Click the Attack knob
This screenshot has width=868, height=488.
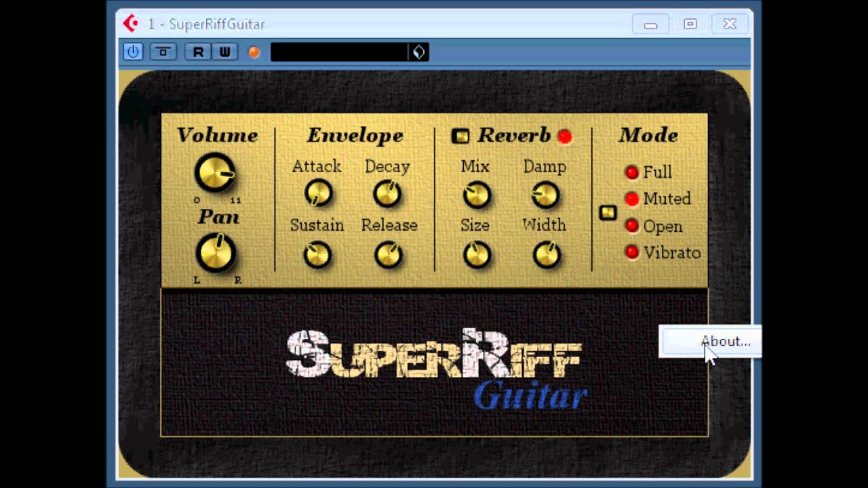coord(317,193)
